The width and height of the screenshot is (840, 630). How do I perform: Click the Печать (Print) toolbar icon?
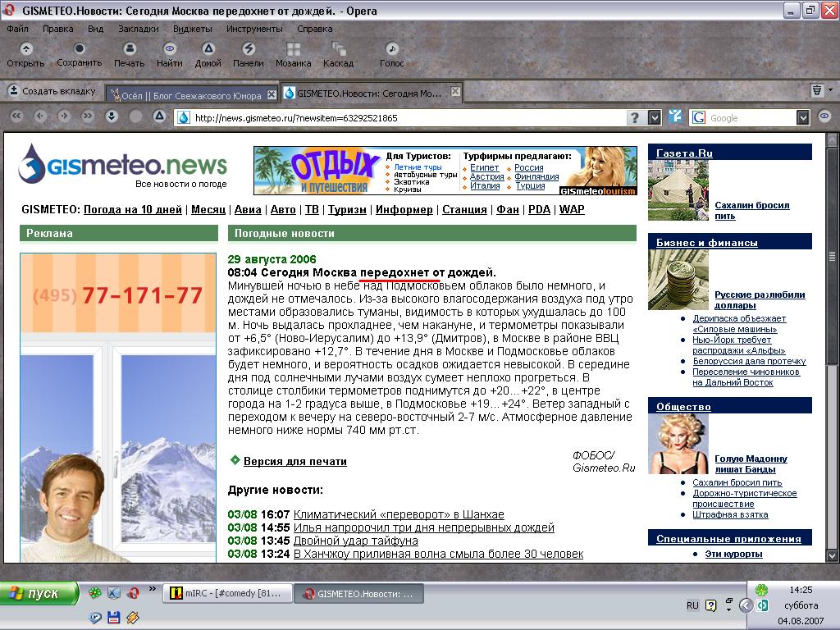(x=129, y=54)
